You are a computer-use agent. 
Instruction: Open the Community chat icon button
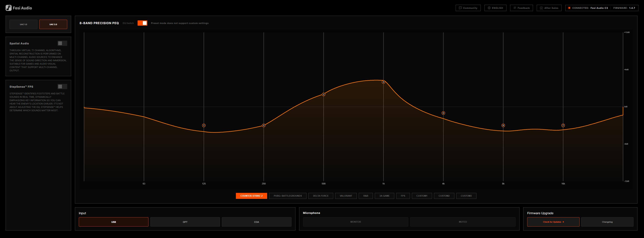[460, 8]
